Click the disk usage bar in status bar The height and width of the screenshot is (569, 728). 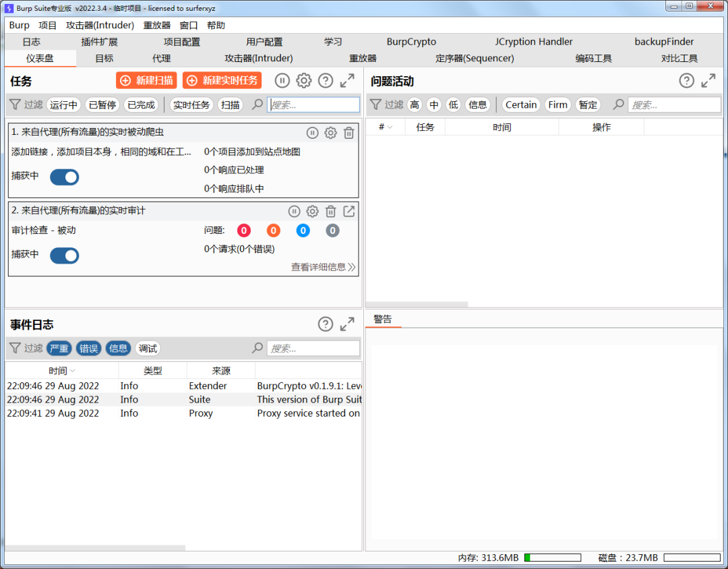point(692,558)
